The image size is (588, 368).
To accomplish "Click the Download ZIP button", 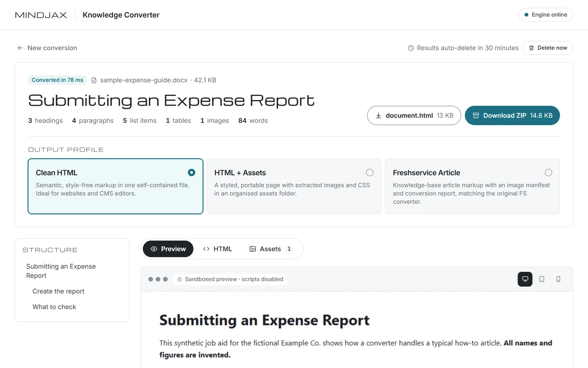I will click(x=512, y=116).
